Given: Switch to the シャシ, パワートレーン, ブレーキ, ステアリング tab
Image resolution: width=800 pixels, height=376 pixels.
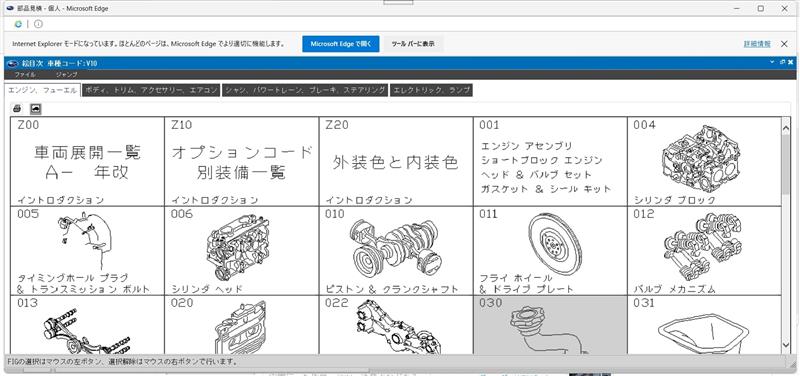Looking at the screenshot, I should (x=305, y=90).
